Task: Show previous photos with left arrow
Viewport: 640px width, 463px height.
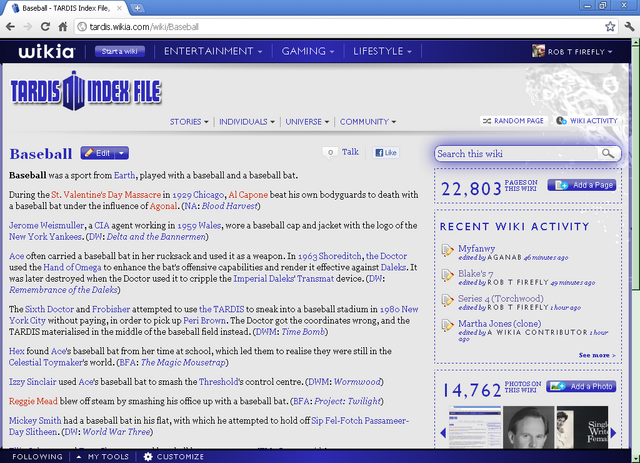Action: pyautogui.click(x=443, y=433)
